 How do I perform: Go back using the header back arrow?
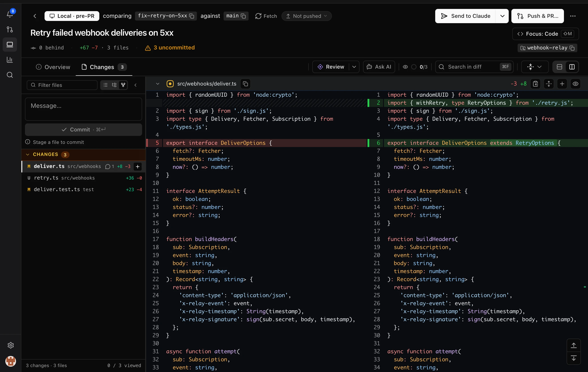[35, 16]
